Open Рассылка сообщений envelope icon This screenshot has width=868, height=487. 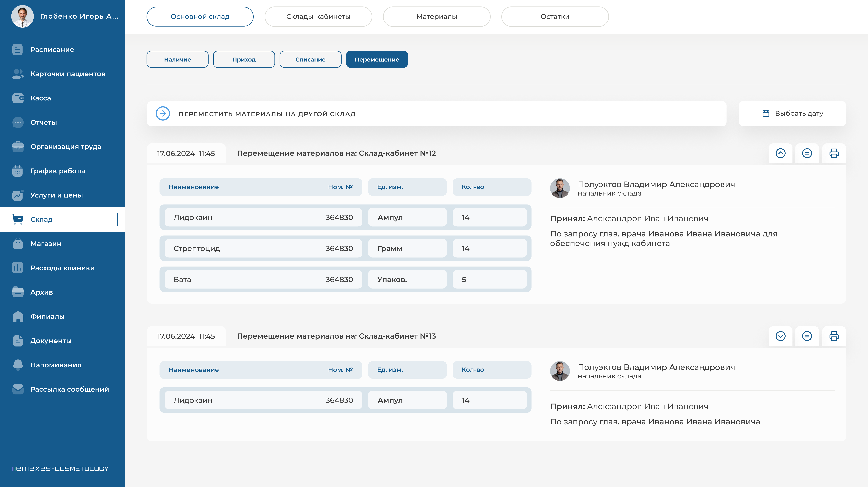point(18,389)
